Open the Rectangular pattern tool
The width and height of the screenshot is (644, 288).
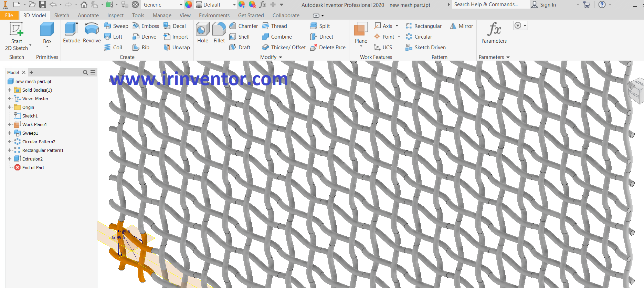pos(423,26)
